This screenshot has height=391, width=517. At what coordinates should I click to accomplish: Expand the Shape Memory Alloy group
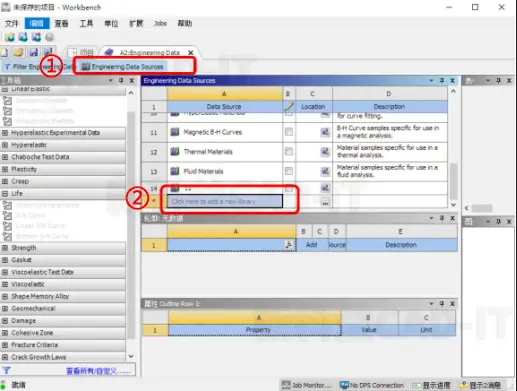[x=5, y=296]
